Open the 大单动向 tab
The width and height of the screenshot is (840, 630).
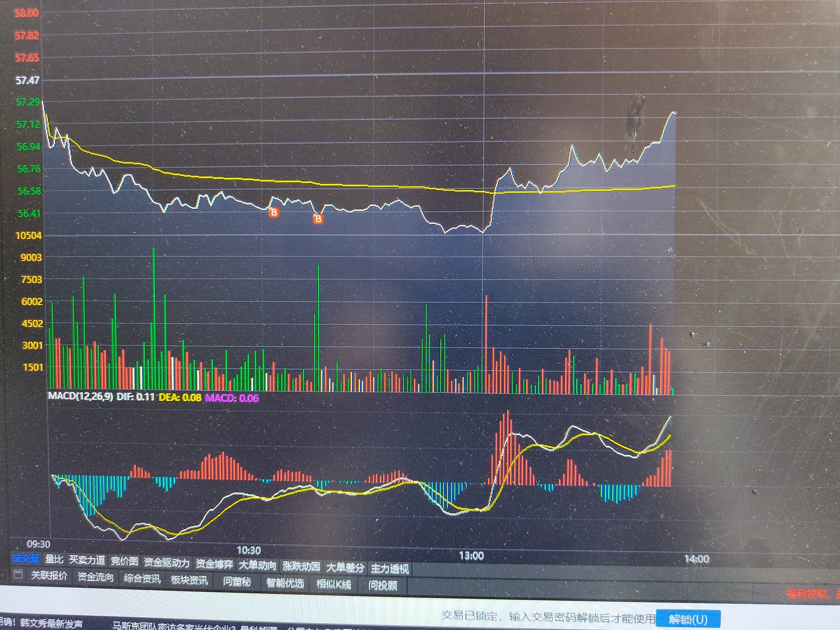pos(258,565)
